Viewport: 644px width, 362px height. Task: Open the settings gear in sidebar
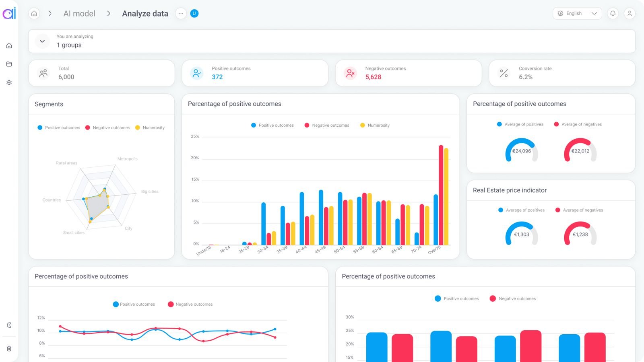coord(9,82)
